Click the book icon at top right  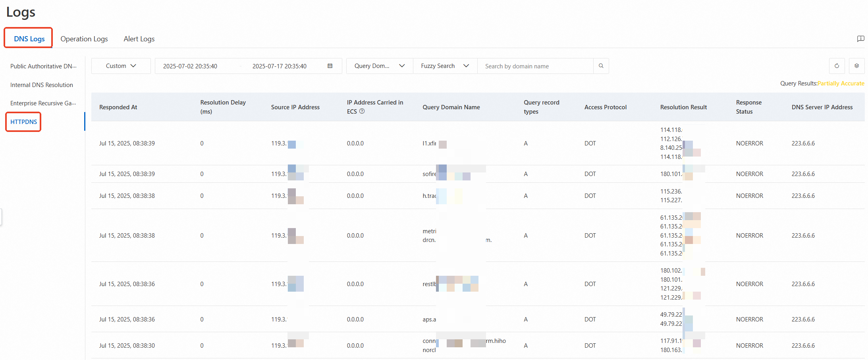click(861, 39)
